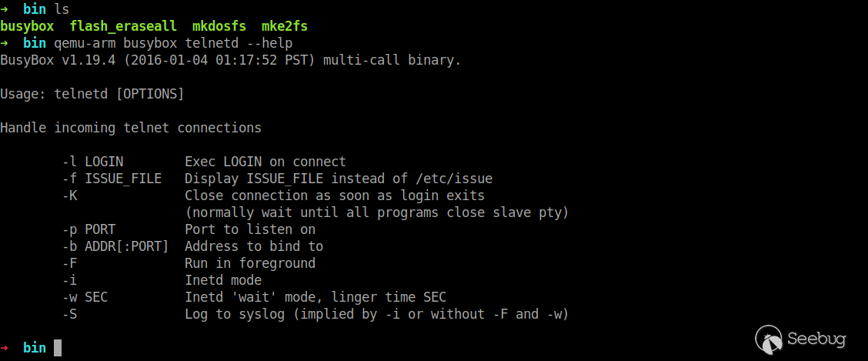The height and width of the screenshot is (361, 868).
Task: Click the terminal cursor block at the prompt
Action: [58, 348]
